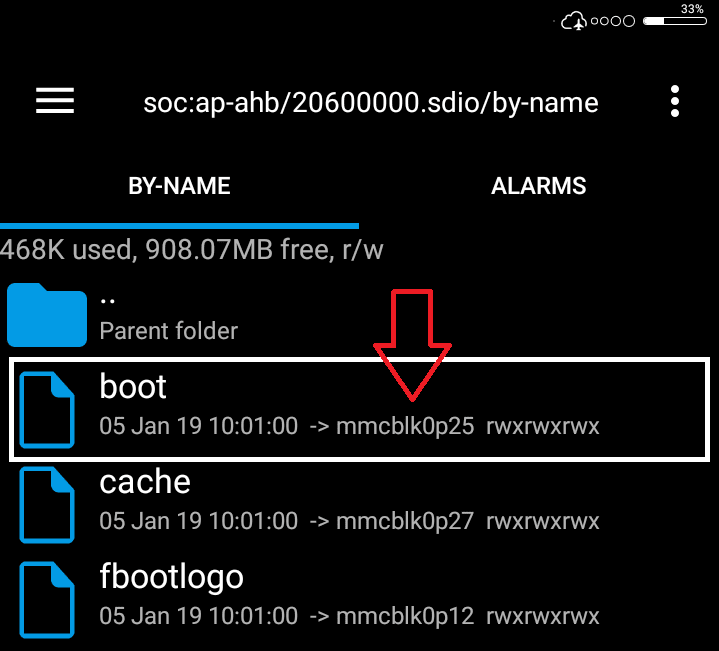Tap the 'Parent folder' label
This screenshot has height=651, width=719.
tap(169, 331)
